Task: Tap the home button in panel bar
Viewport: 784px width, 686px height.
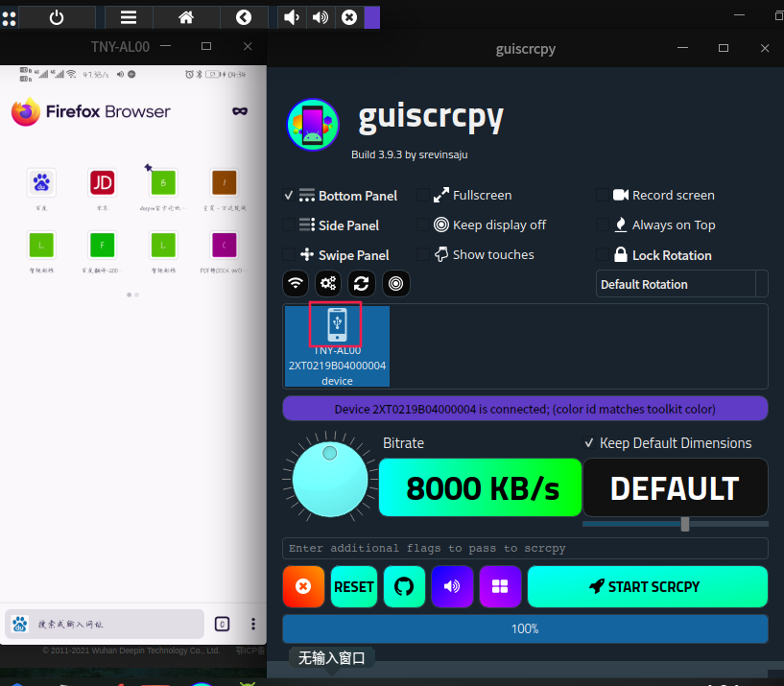Action: (186, 17)
